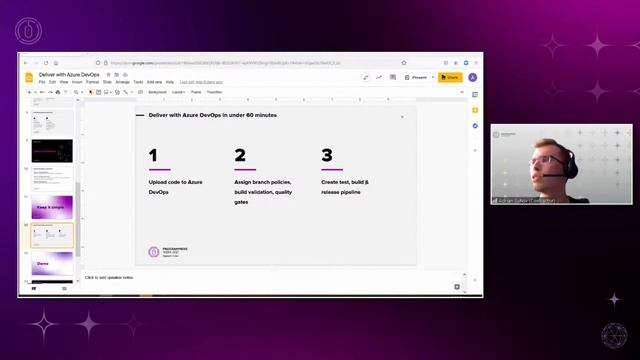The image size is (640, 360).
Task: Open the Calendar side panel icon
Action: coord(475,95)
